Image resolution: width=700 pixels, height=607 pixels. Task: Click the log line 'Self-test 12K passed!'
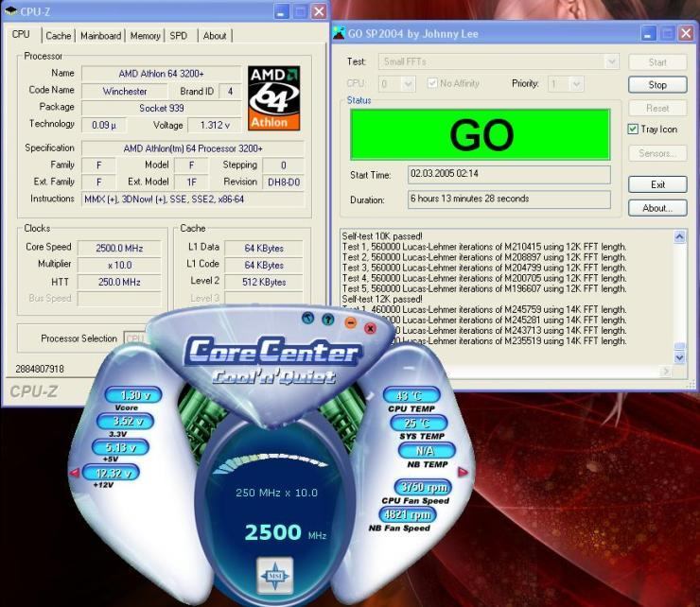[x=382, y=299]
